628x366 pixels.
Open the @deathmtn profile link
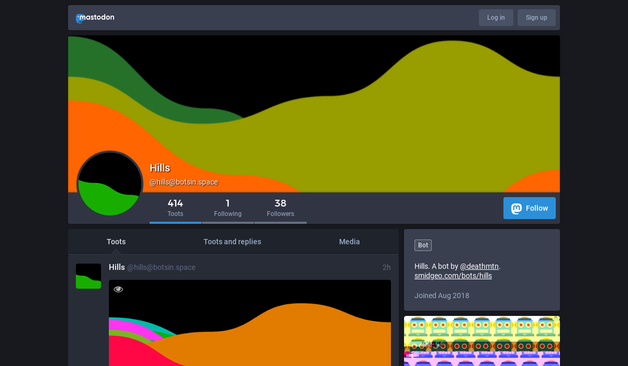[479, 266]
